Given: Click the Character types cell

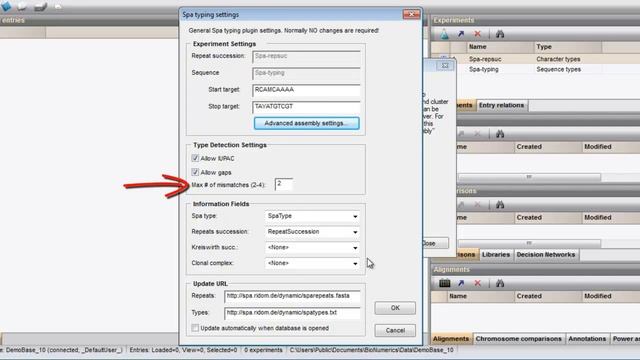Looking at the screenshot, I should pos(558,59).
